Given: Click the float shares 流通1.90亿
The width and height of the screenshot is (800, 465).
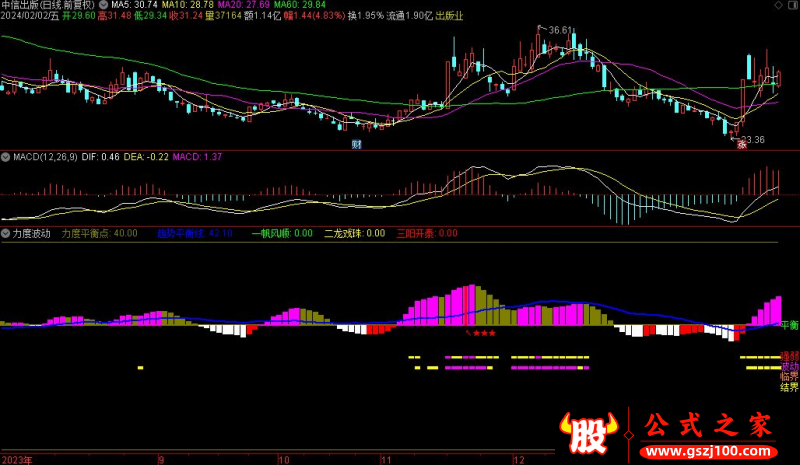Looking at the screenshot, I should click(409, 16).
